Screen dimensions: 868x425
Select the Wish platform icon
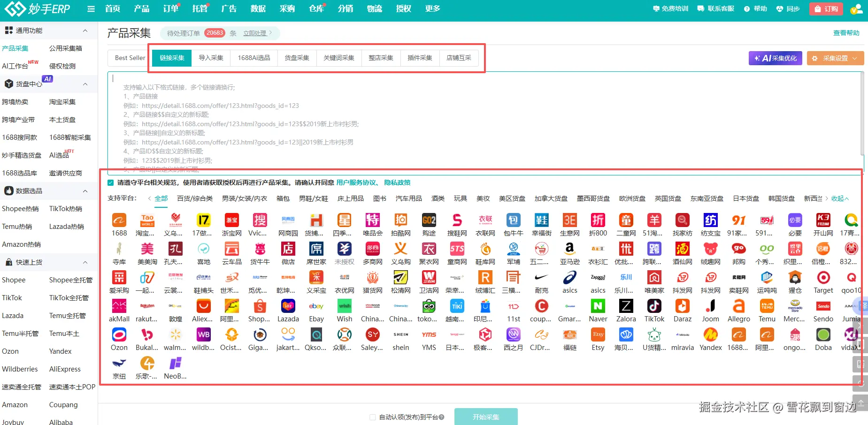[345, 306]
